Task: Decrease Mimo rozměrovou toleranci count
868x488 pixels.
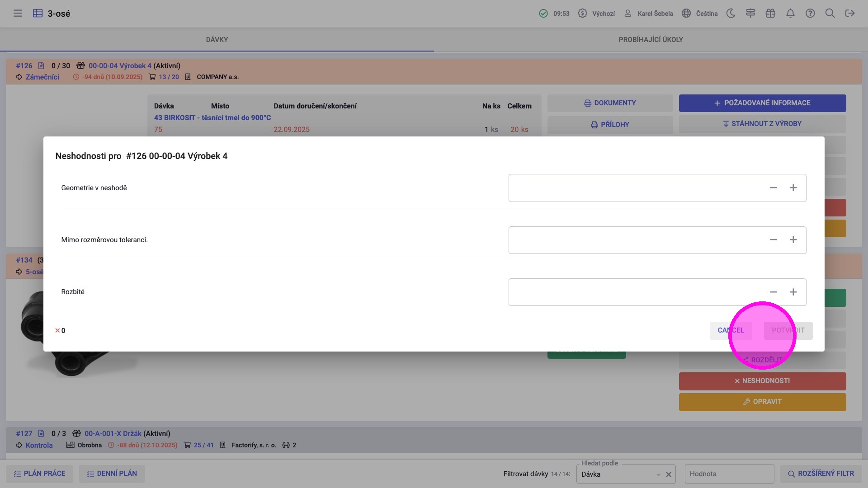Action: click(x=773, y=240)
